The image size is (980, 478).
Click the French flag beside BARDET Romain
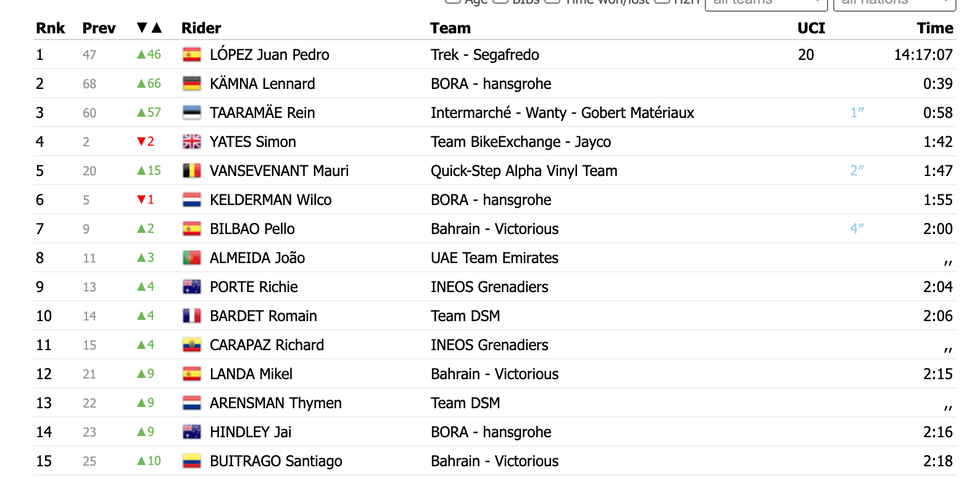pos(192,316)
